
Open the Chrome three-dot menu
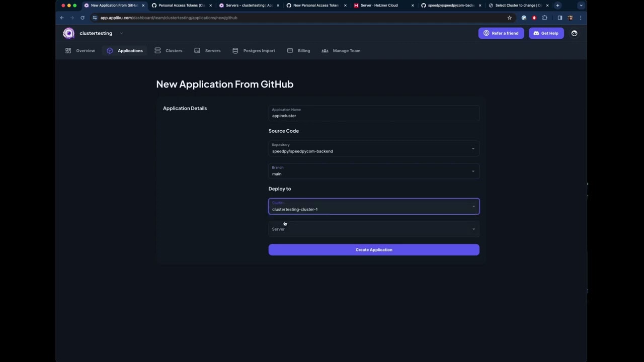(x=580, y=18)
